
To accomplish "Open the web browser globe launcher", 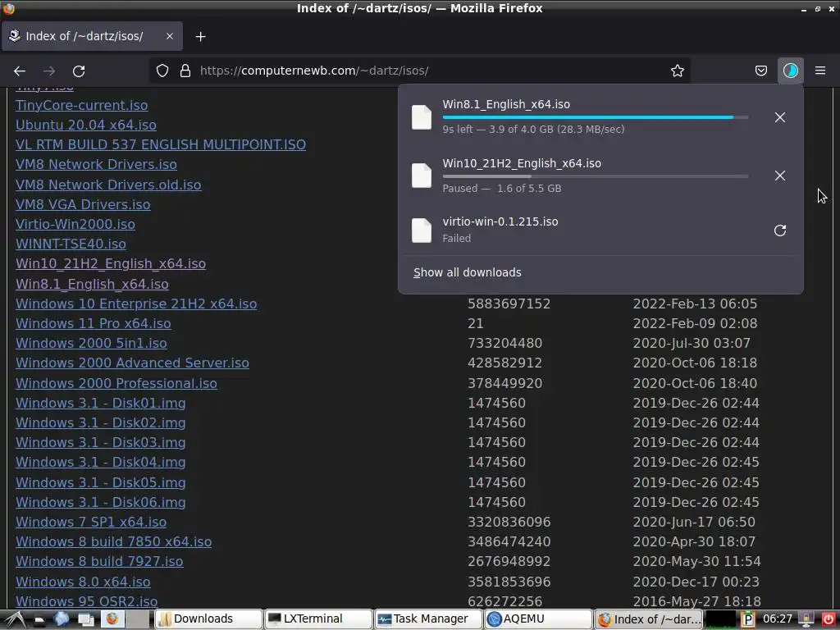I will pos(62,619).
